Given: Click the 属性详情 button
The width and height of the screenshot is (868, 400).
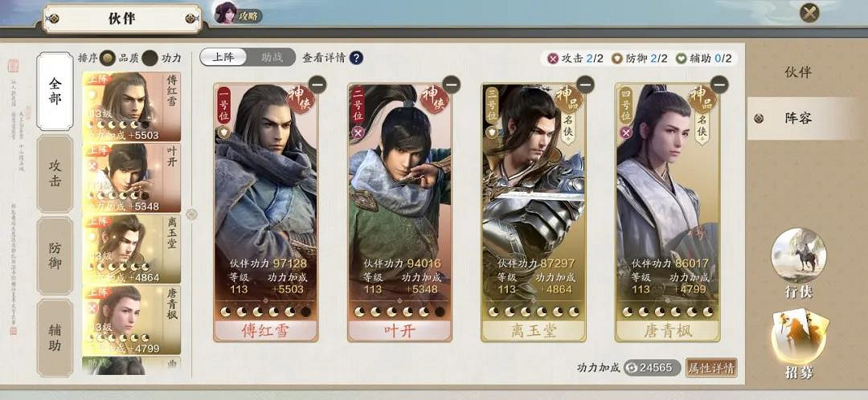Looking at the screenshot, I should point(711,368).
